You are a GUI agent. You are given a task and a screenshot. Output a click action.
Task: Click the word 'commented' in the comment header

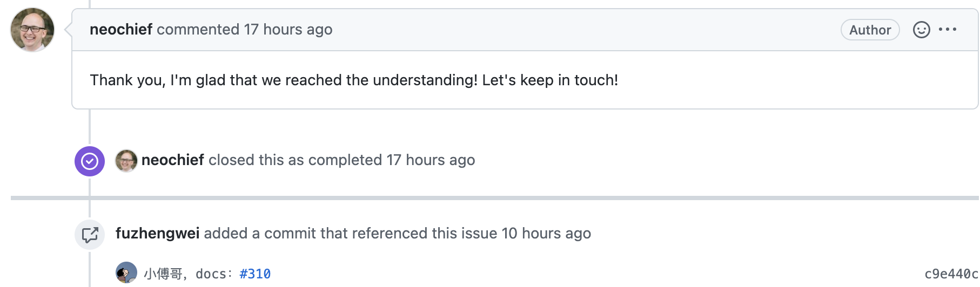[198, 29]
